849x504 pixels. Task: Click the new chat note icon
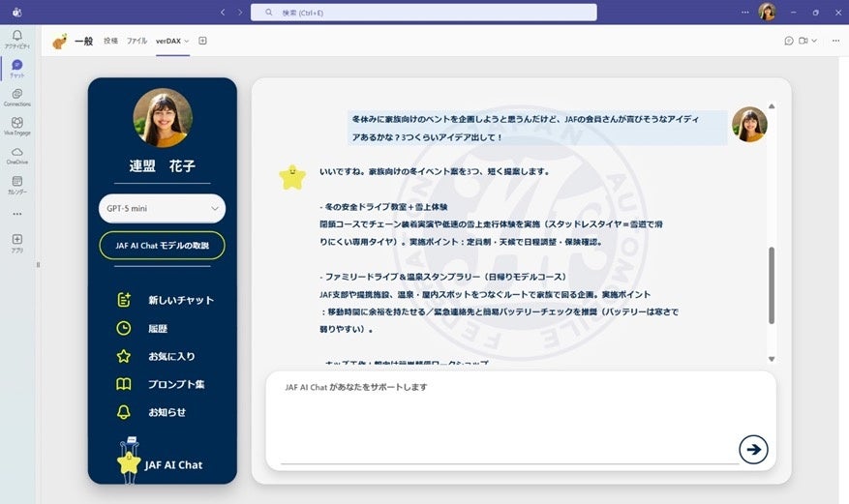pos(124,300)
